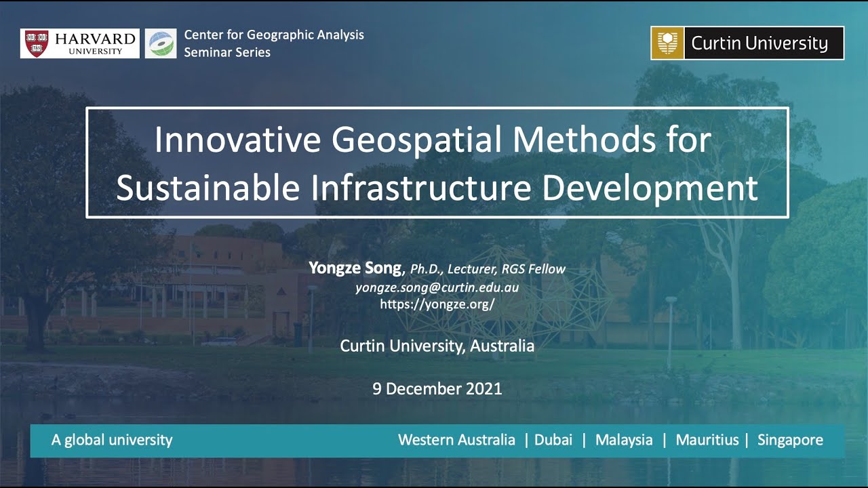Click the Center for Geographic Analysis globe logo
Viewport: 868px width, 488px height.
[x=161, y=43]
